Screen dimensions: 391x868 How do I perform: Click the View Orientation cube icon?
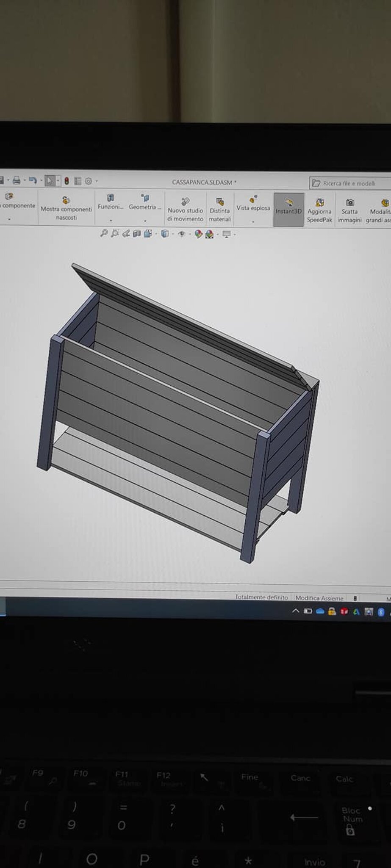pos(148,233)
